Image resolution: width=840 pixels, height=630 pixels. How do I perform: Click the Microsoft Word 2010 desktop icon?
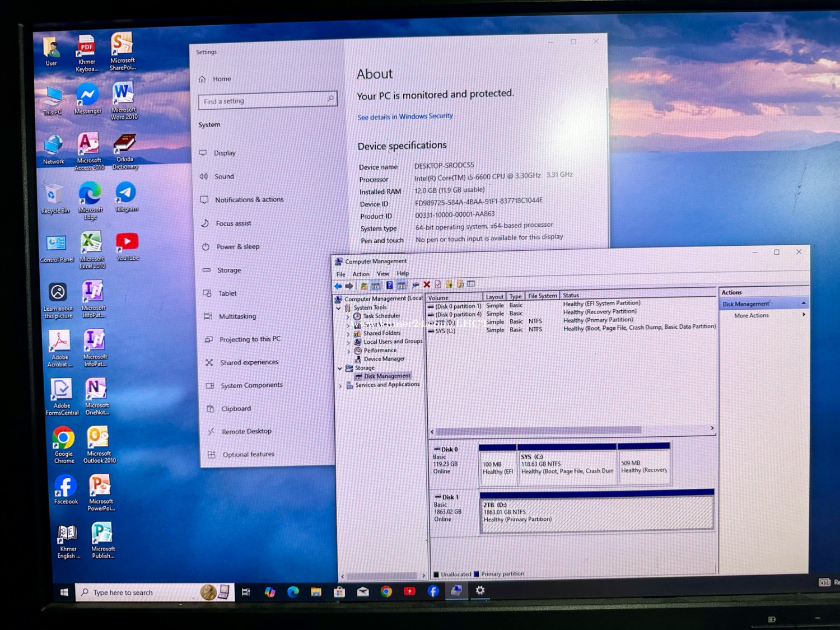tap(123, 101)
